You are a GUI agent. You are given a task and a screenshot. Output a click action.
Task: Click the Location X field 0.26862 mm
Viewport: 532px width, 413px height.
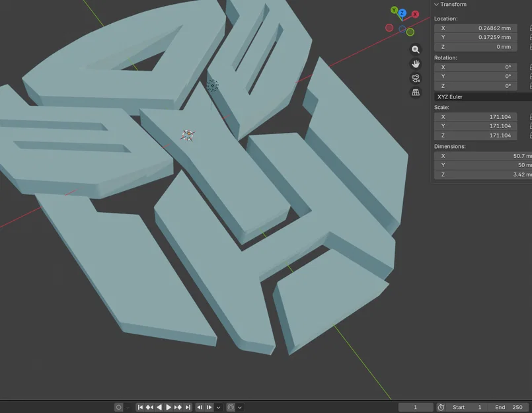point(475,28)
